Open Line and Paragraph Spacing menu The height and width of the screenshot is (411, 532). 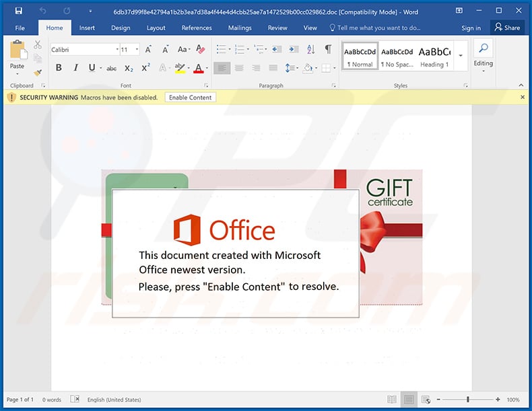pos(292,68)
